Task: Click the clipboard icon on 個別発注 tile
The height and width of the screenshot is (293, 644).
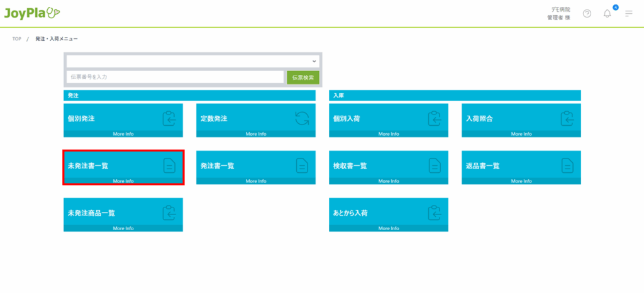Action: (169, 118)
